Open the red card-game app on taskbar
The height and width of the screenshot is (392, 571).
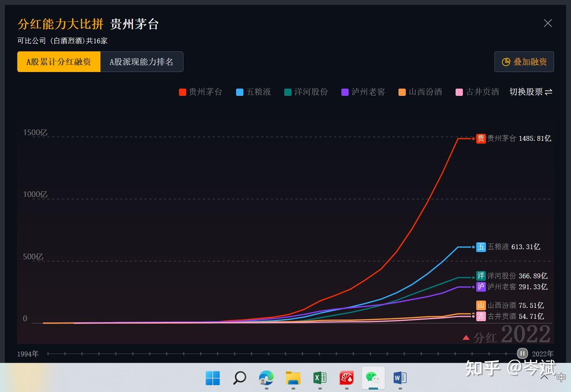[347, 378]
